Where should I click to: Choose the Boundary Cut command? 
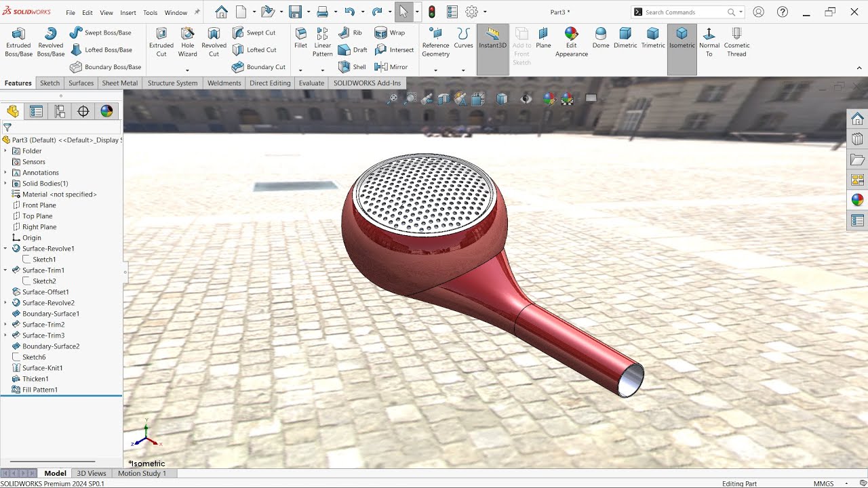pyautogui.click(x=258, y=67)
